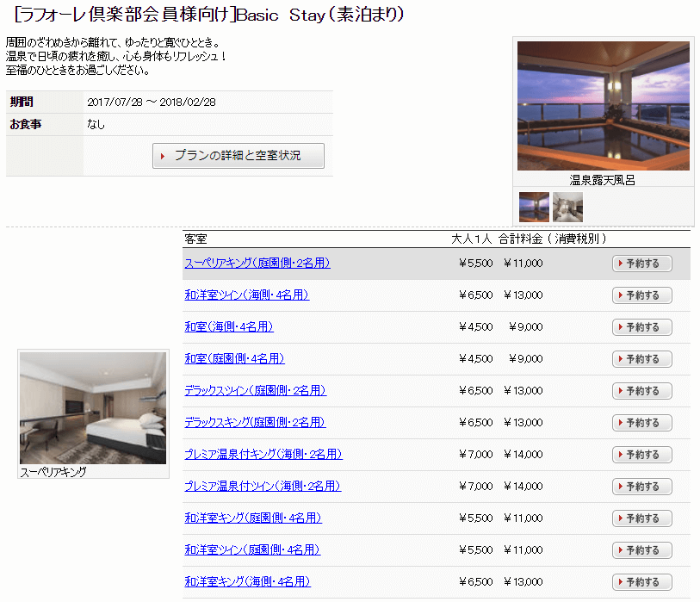Click the スーペリアキング room photo

tap(93, 408)
